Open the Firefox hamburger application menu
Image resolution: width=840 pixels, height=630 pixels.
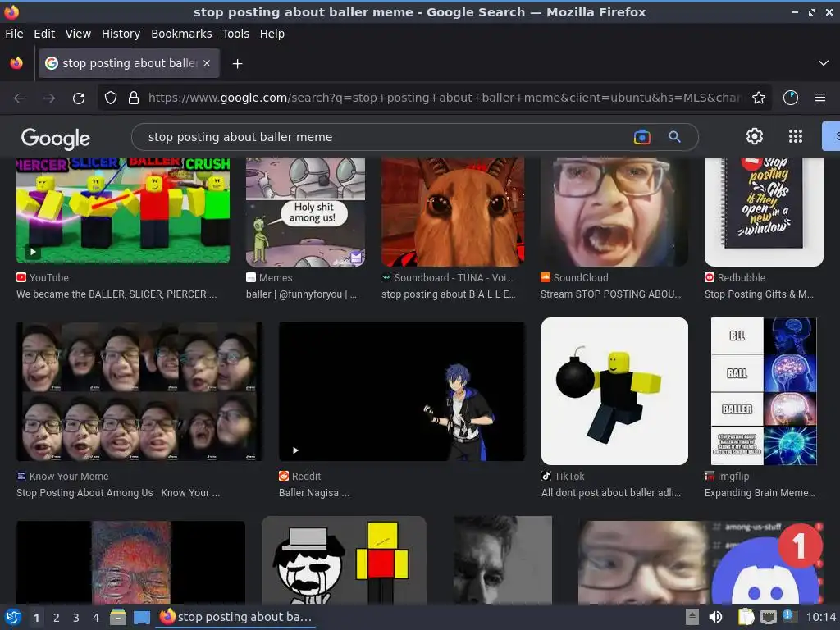click(x=819, y=98)
